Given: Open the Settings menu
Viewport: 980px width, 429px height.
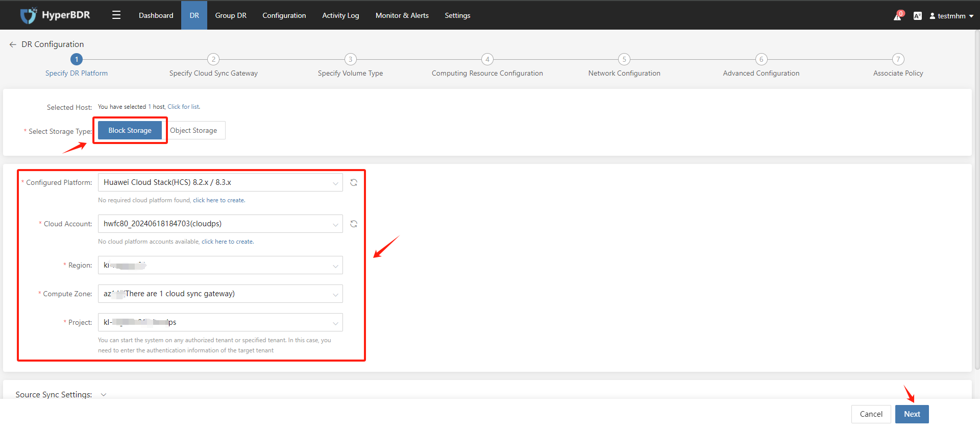Looking at the screenshot, I should click(x=457, y=15).
